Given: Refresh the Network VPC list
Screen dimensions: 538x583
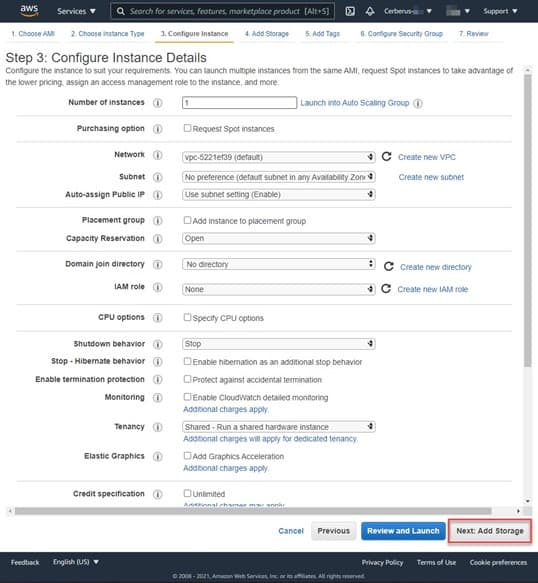Looking at the screenshot, I should [x=386, y=157].
